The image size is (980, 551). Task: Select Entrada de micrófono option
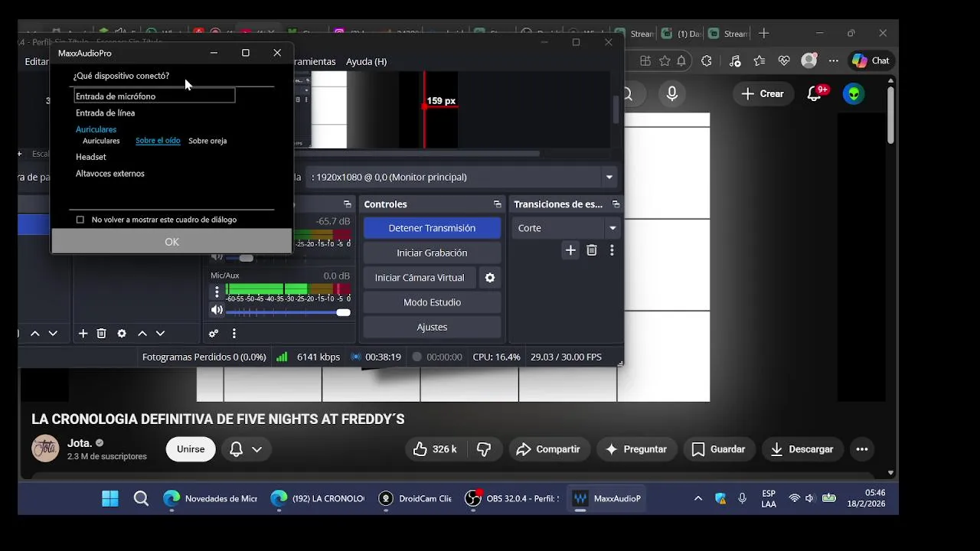[x=154, y=96]
